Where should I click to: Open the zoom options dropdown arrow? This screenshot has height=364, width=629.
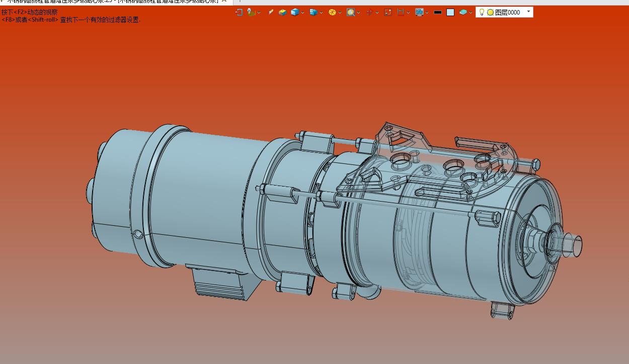[358, 13]
